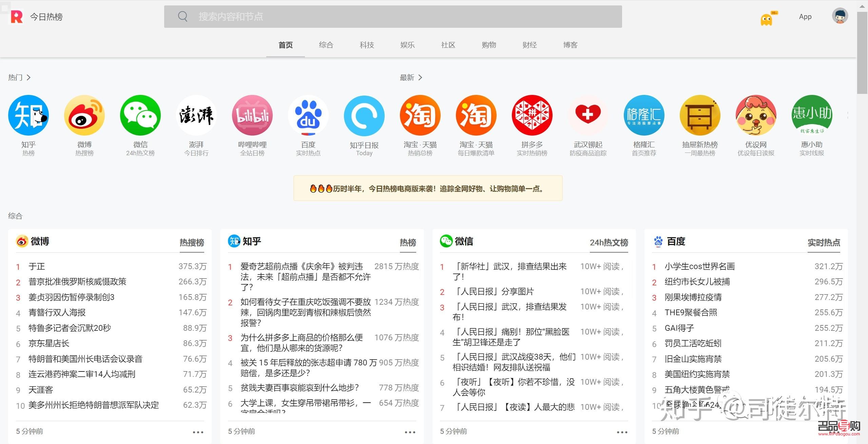Open the 淘宝·天猫 每日爆款清单 icon
Viewport: 868px width, 444px height.
pos(476,115)
